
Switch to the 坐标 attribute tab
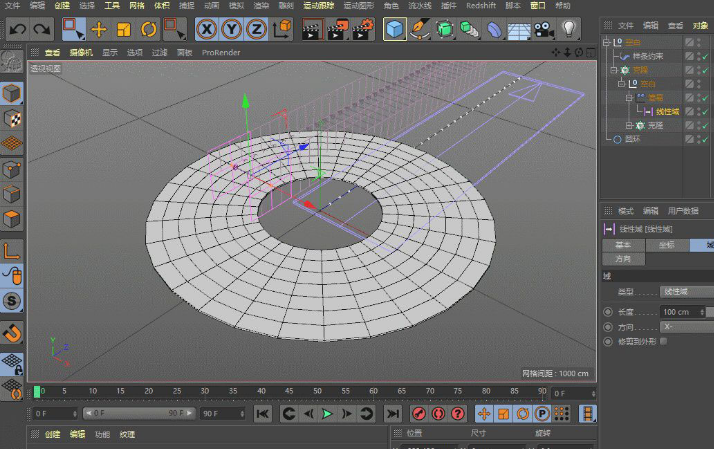click(665, 244)
